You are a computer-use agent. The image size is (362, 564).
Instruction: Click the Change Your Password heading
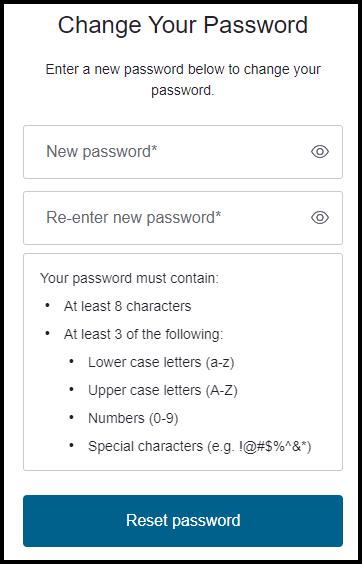[183, 25]
